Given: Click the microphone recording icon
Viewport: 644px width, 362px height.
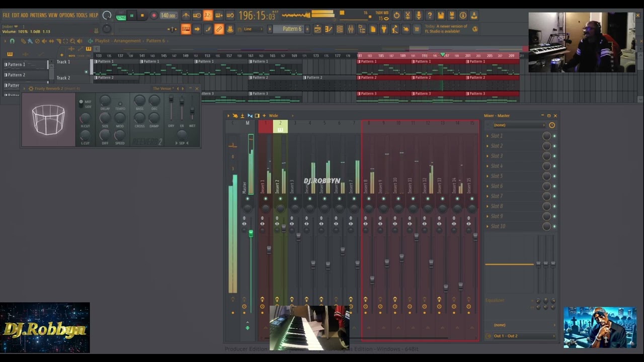Looking at the screenshot, I should [x=419, y=16].
